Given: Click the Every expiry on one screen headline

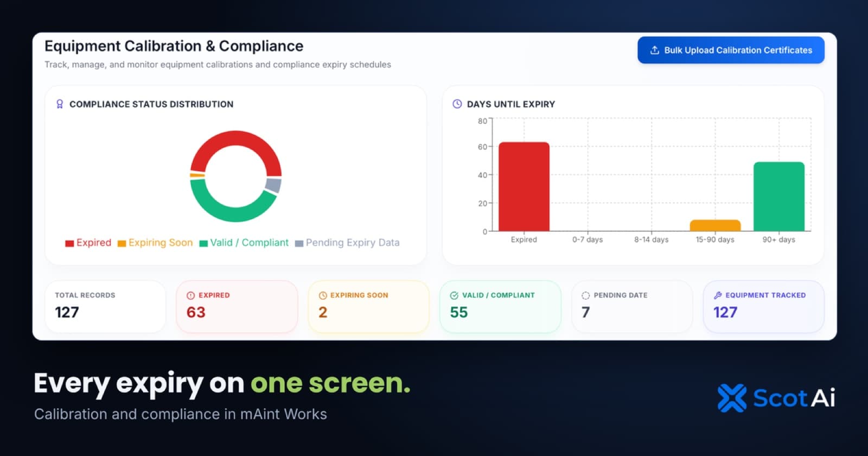Looking at the screenshot, I should tap(222, 383).
